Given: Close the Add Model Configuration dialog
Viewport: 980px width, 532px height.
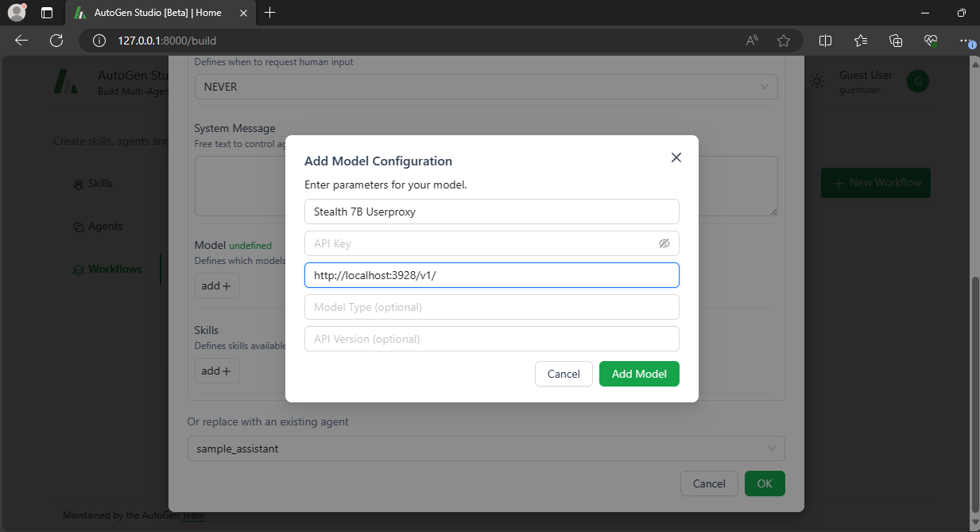Looking at the screenshot, I should 676,157.
